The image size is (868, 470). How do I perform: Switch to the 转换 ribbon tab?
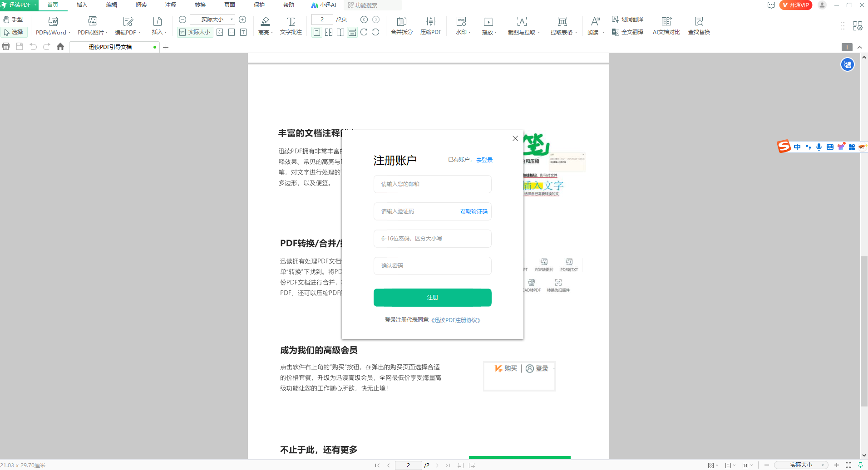click(x=200, y=5)
